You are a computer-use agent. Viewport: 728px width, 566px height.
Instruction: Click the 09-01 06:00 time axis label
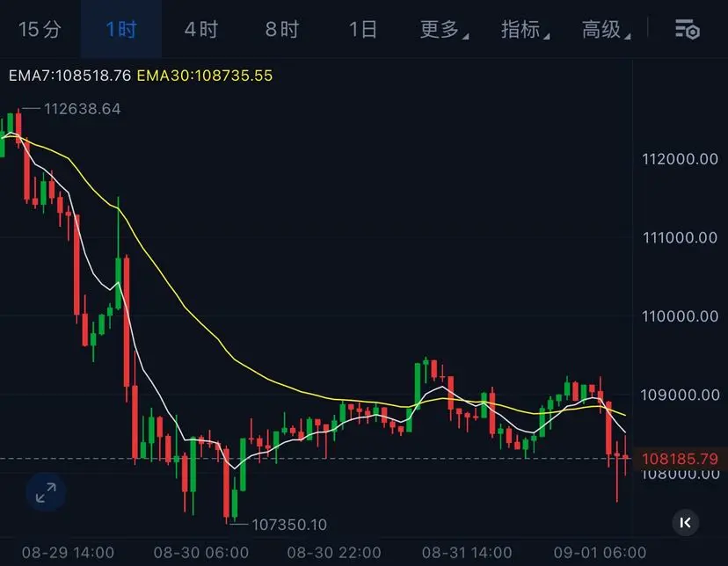(600, 553)
